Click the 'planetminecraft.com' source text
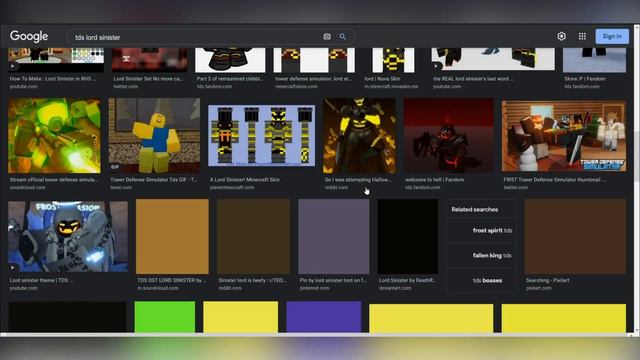Image resolution: width=640 pixels, height=360 pixels. coord(232,187)
